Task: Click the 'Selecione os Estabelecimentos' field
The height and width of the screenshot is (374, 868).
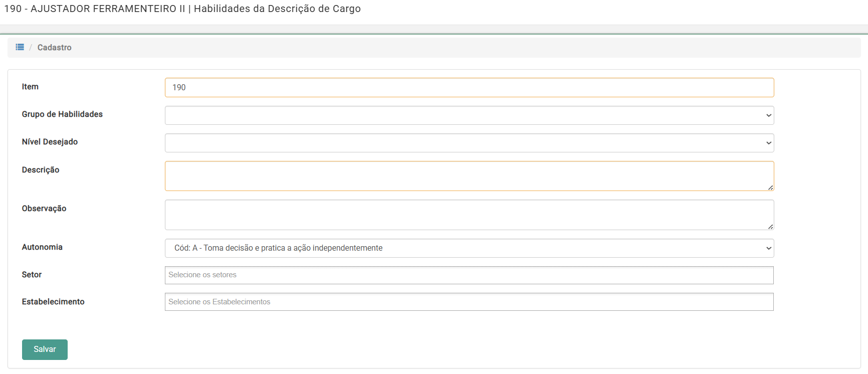Action: click(469, 302)
